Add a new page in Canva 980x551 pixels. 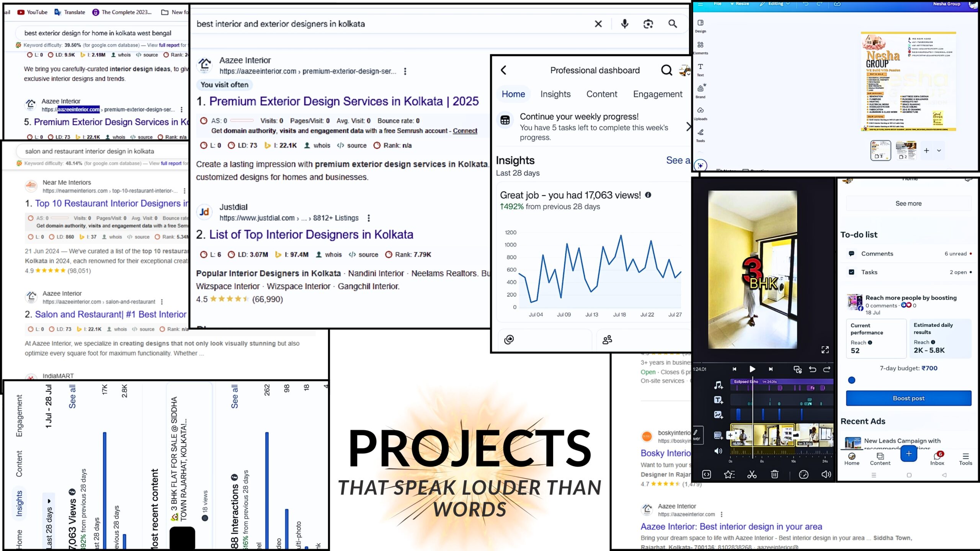(926, 151)
